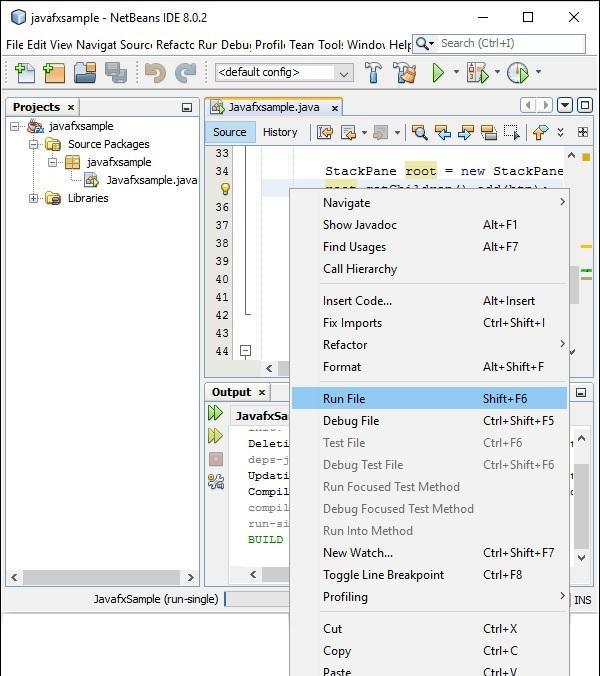Click the Open Project toolbar icon
Screen dimensions: 600x676
pyautogui.click(x=85, y=72)
